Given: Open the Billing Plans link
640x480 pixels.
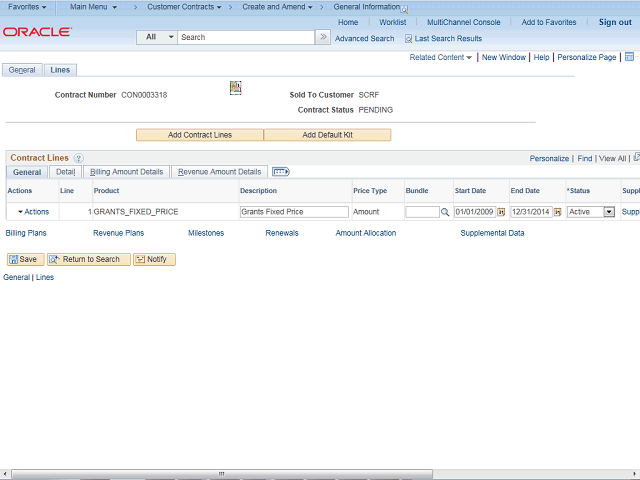Looking at the screenshot, I should point(26,233).
